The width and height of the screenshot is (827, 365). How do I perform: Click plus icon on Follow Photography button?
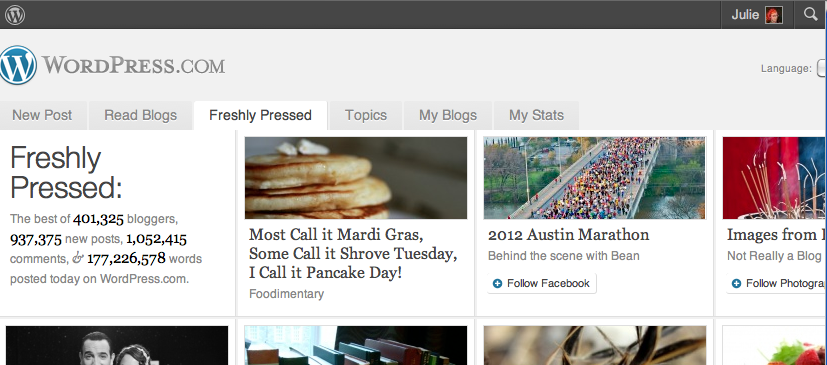tap(736, 284)
